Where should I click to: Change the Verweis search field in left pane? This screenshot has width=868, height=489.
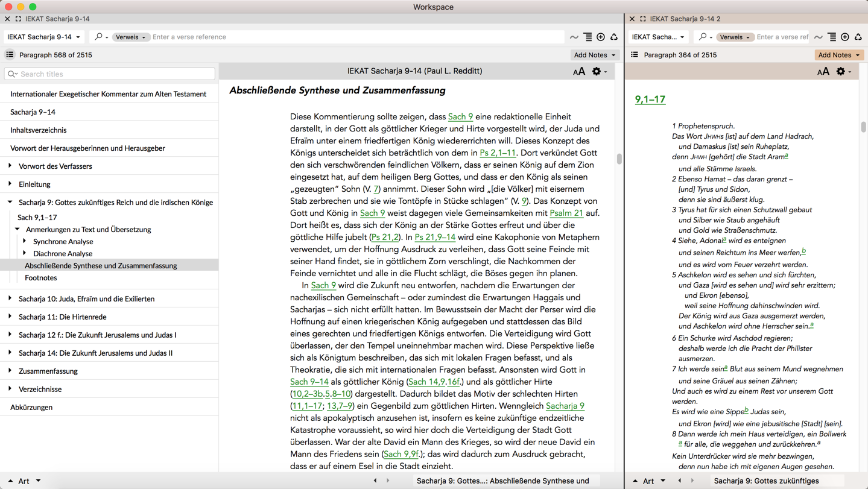[x=131, y=37]
